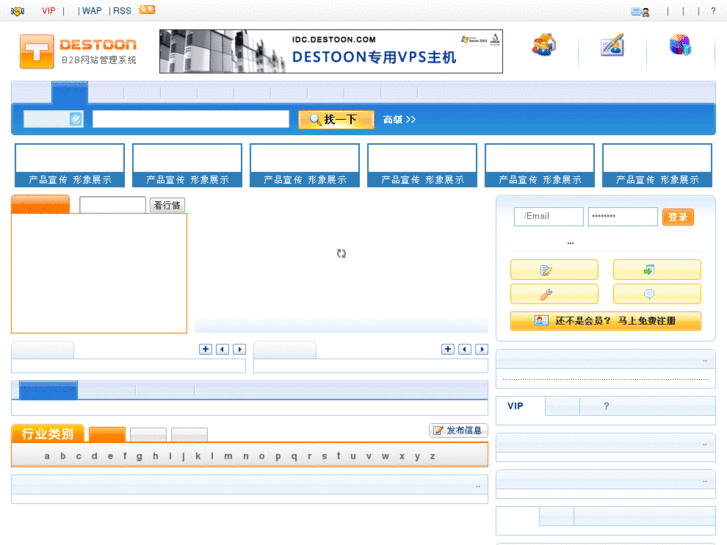Click the card-with-pen icon in header

click(x=612, y=45)
